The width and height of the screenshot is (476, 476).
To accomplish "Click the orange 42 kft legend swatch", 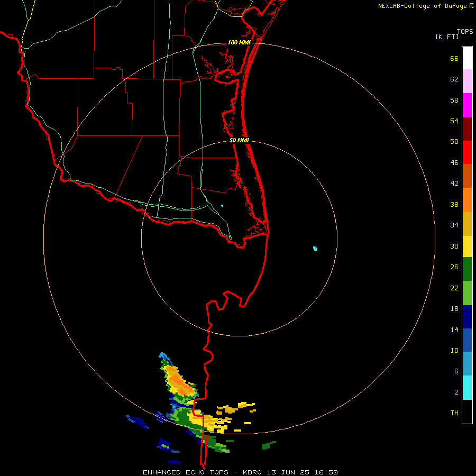I will [x=467, y=200].
